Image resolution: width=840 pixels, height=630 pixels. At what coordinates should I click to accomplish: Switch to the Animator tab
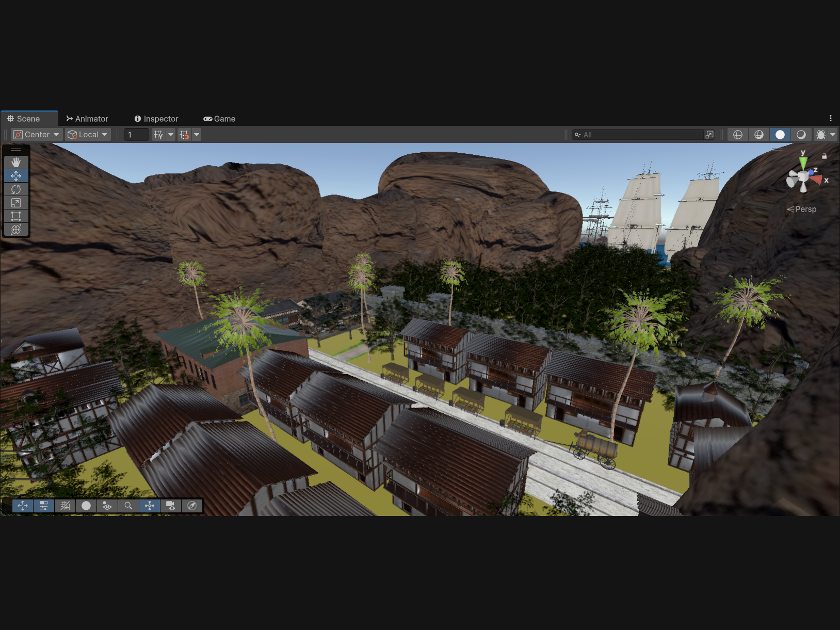87,119
